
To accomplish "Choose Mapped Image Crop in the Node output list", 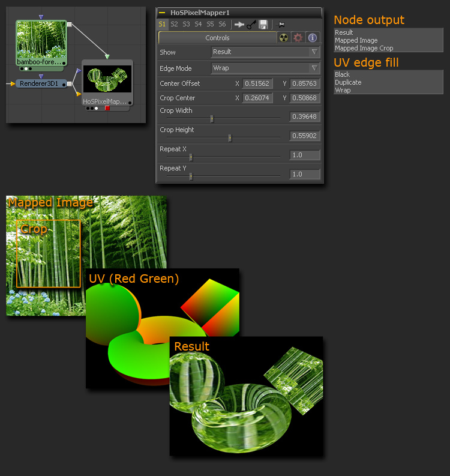I will click(364, 48).
